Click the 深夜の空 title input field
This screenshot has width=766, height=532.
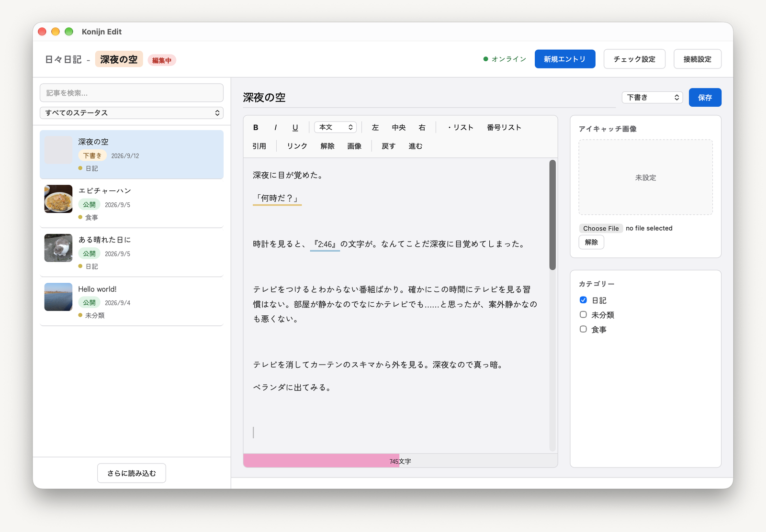pos(429,98)
